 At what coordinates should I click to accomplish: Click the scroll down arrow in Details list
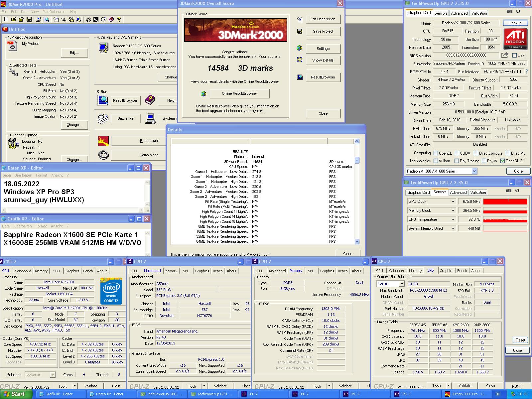(357, 242)
